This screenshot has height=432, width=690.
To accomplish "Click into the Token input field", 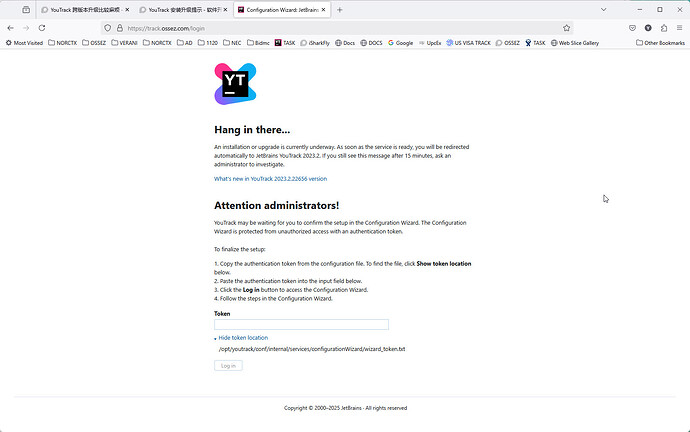I will click(301, 325).
